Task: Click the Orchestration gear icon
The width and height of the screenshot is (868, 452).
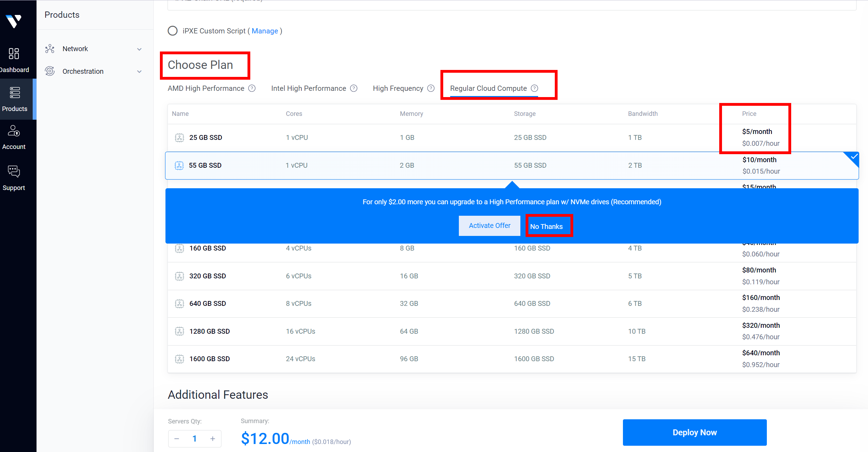Action: [50, 71]
